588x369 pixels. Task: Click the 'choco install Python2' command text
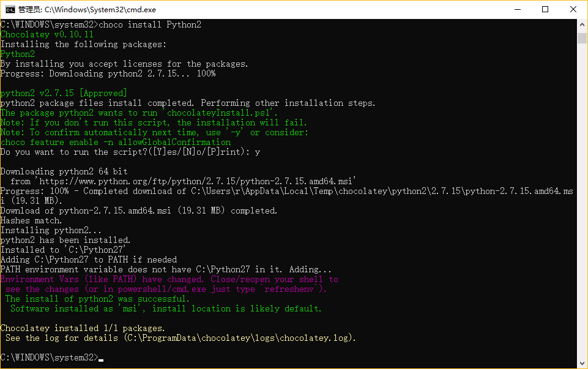[150, 24]
